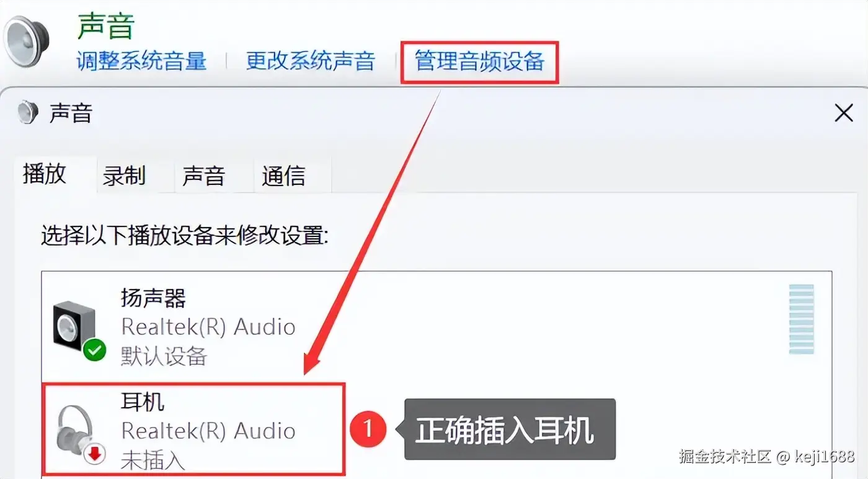Switch to the 播放 tab
The width and height of the screenshot is (868, 479).
click(45, 174)
